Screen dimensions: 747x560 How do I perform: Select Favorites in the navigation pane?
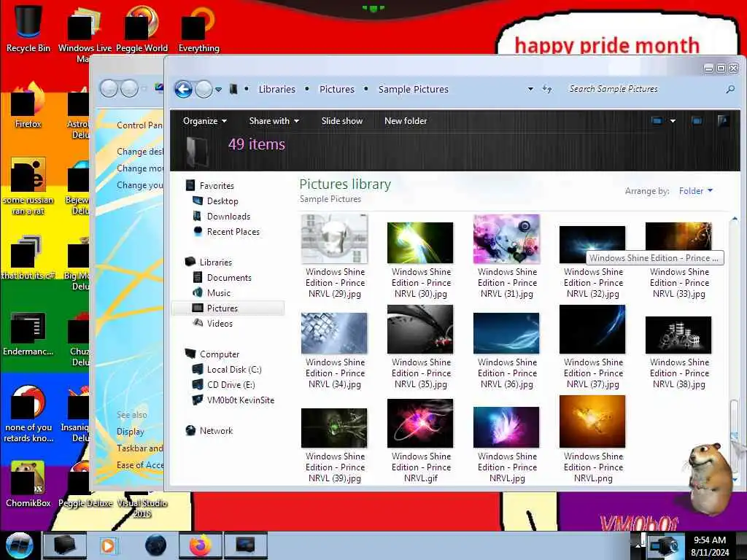(x=209, y=186)
